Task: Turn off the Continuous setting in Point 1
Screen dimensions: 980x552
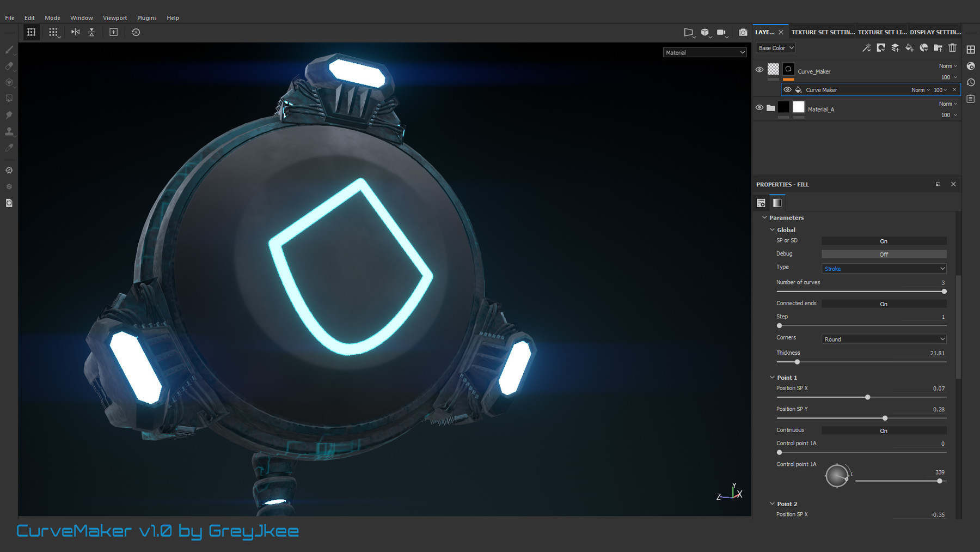Action: (x=884, y=430)
